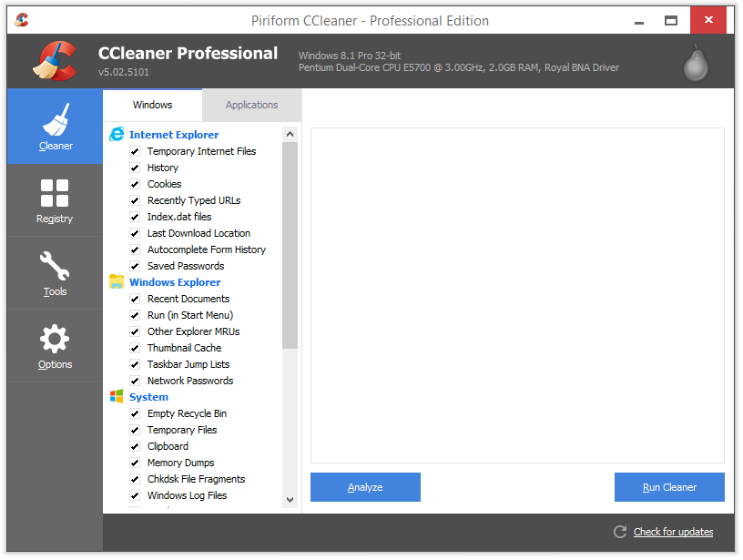Open CCleaner Options
Screen dimensions: 743x560
pos(55,346)
